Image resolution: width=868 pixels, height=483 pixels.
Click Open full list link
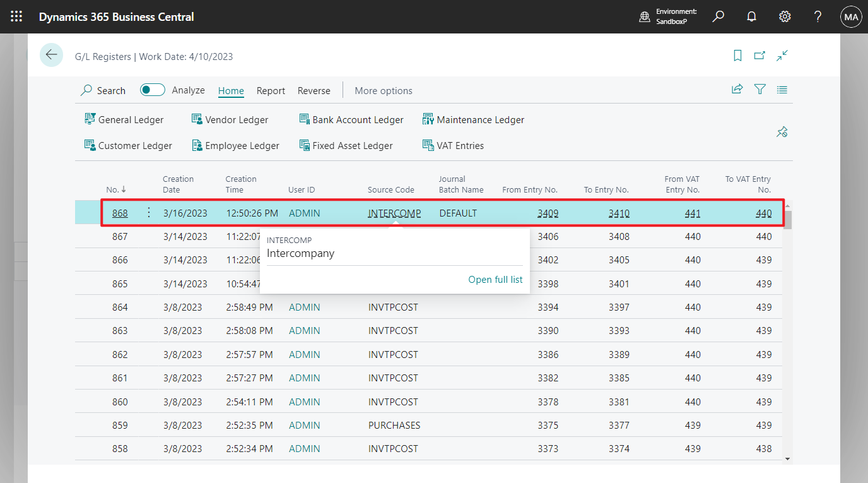pos(495,280)
